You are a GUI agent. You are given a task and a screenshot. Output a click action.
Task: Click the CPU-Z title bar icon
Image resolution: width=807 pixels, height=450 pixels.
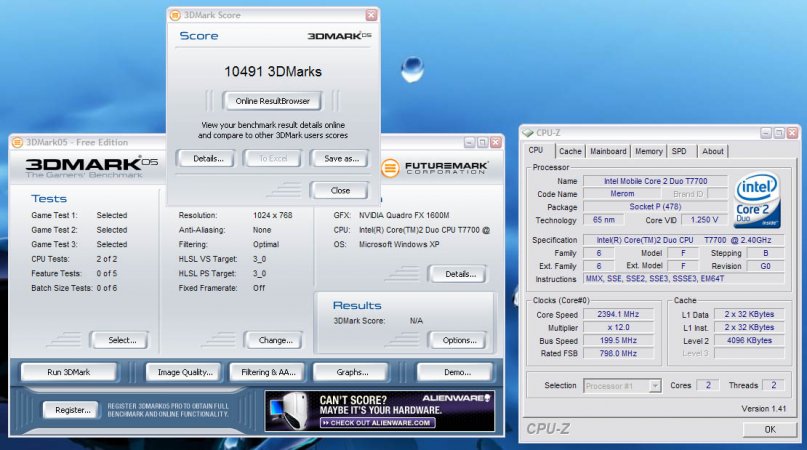pos(528,133)
